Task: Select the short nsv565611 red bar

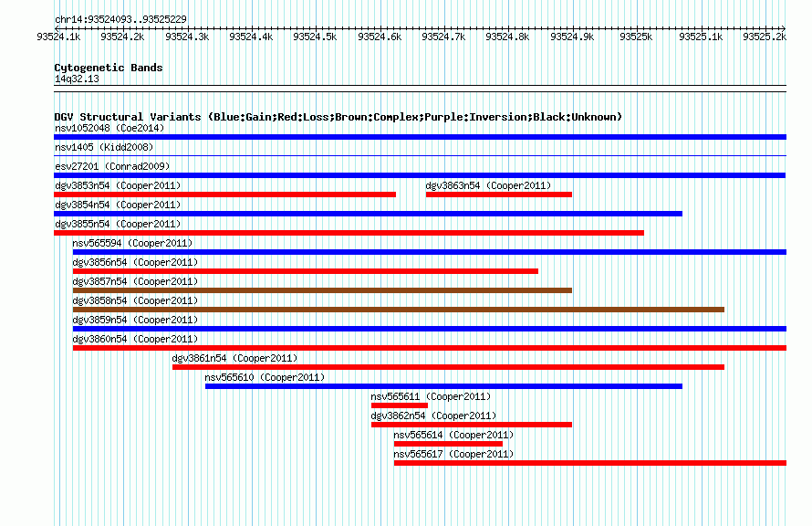Action: [x=400, y=405]
